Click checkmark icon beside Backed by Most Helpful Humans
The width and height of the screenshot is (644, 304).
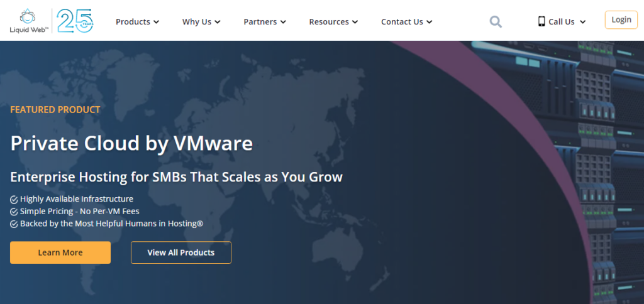pyautogui.click(x=14, y=224)
